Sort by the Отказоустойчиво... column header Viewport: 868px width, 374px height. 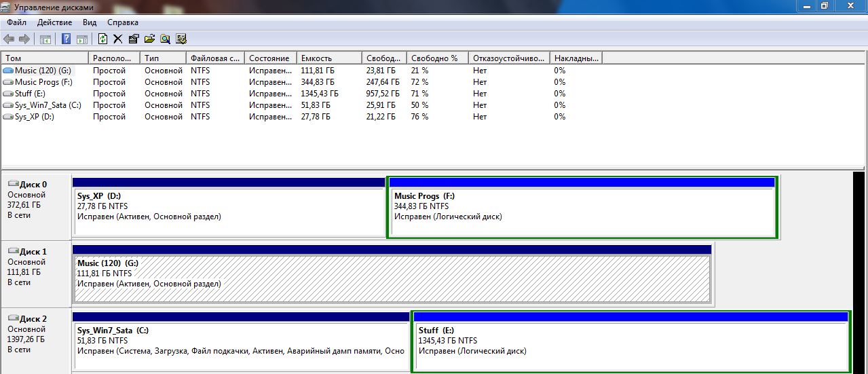coord(509,58)
